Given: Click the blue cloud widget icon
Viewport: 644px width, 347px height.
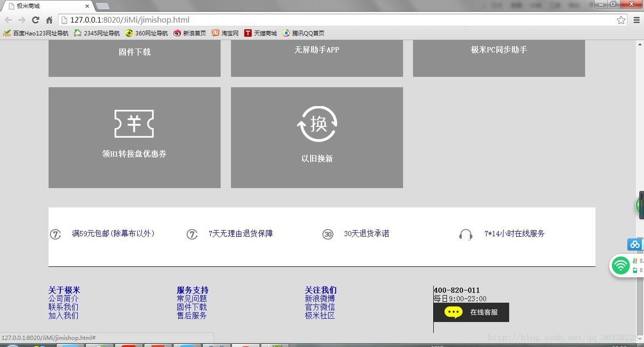Looking at the screenshot, I should 635,244.
